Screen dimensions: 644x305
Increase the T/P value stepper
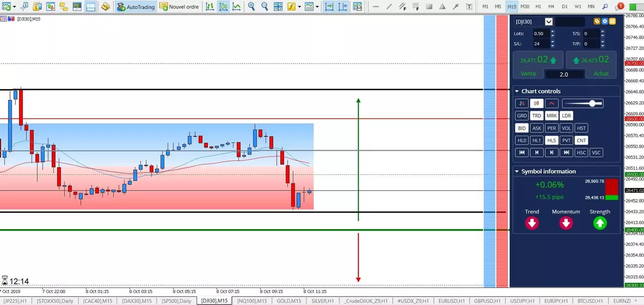pyautogui.click(x=603, y=42)
